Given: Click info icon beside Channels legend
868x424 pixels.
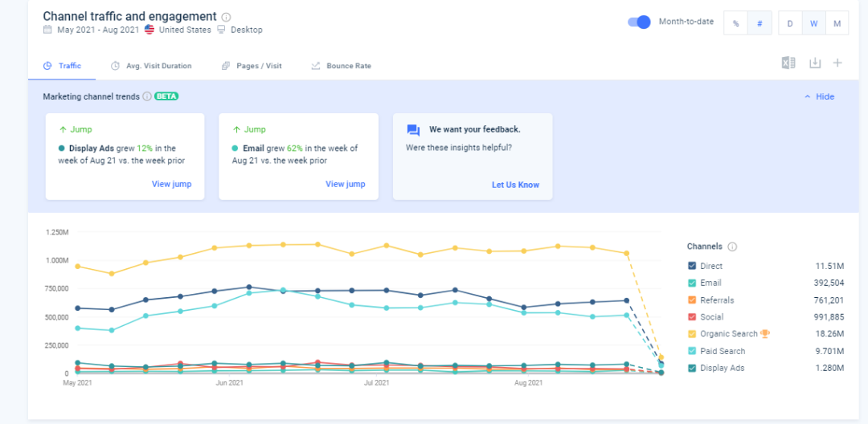Looking at the screenshot, I should (732, 247).
